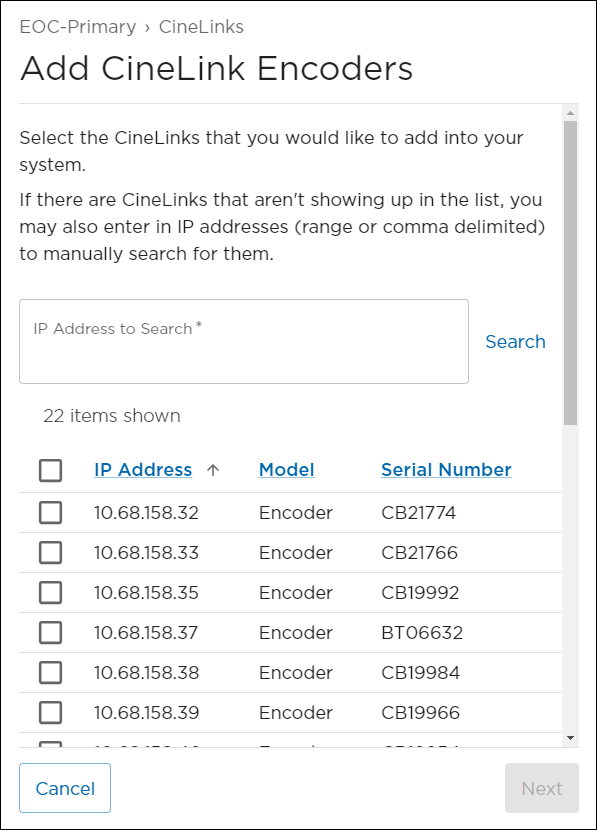The width and height of the screenshot is (597, 830).
Task: Tick the checkbox for 10.68.158.38
Action: tap(50, 672)
